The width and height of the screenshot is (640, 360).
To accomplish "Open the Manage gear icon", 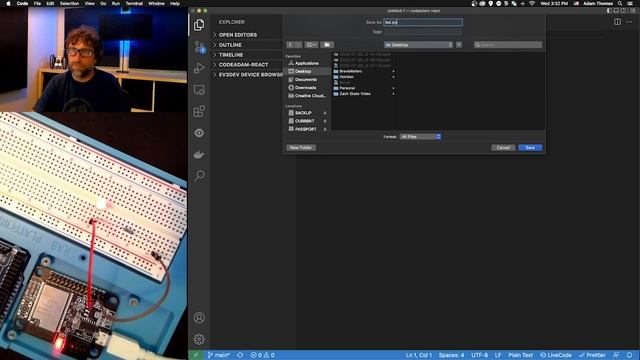I will 199,339.
